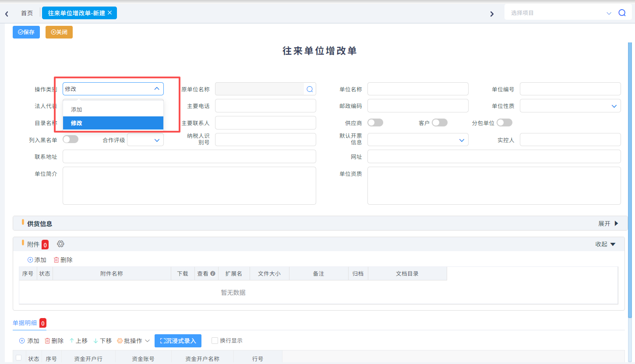The height and width of the screenshot is (364, 635).
Task: Toggle the 供应商 switch
Action: pyautogui.click(x=375, y=123)
